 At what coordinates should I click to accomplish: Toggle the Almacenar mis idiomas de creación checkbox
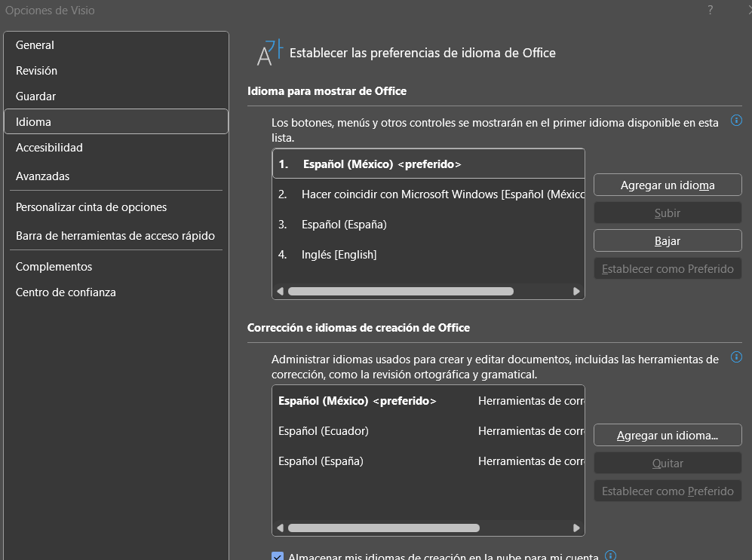pos(278,556)
